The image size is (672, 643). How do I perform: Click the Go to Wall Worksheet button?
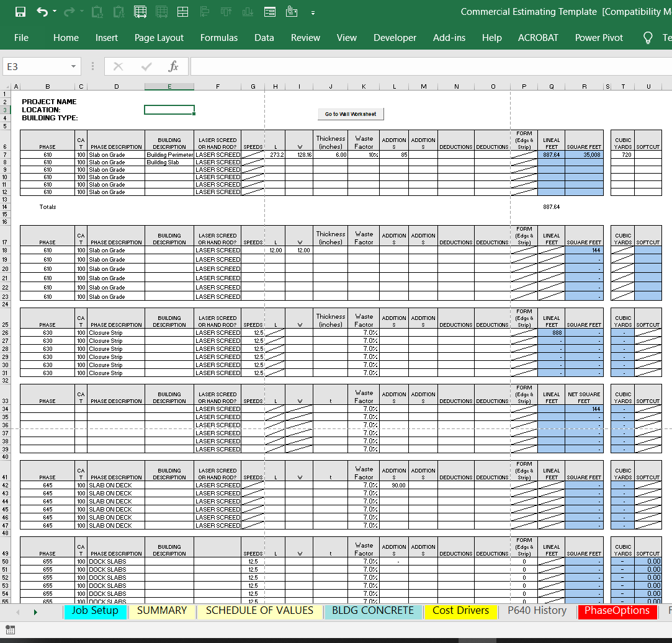tap(351, 114)
